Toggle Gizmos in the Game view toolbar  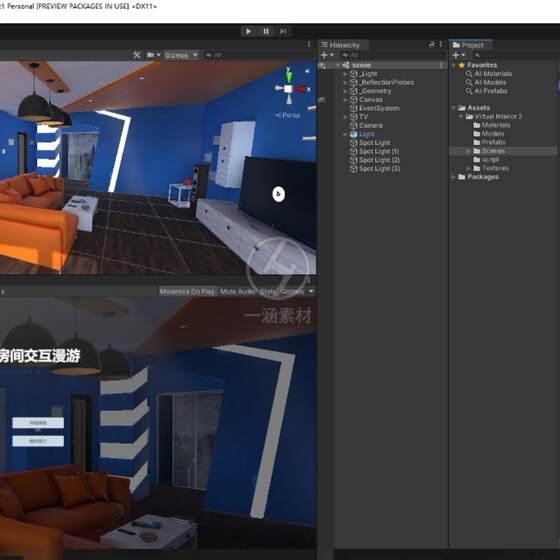coord(292,292)
